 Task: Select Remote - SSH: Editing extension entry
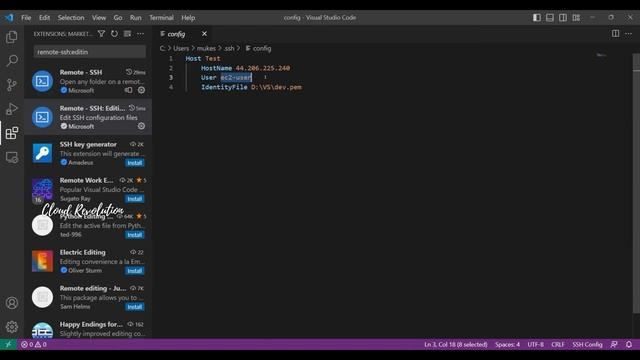[x=88, y=117]
